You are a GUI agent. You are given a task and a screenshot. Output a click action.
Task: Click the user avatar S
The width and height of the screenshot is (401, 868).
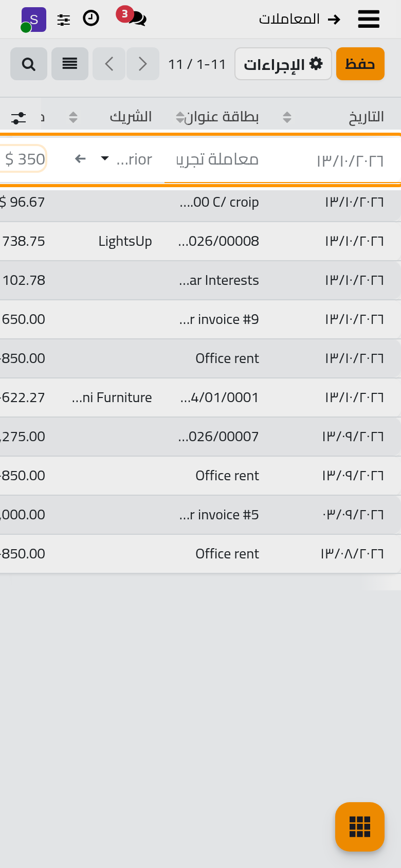tap(33, 20)
